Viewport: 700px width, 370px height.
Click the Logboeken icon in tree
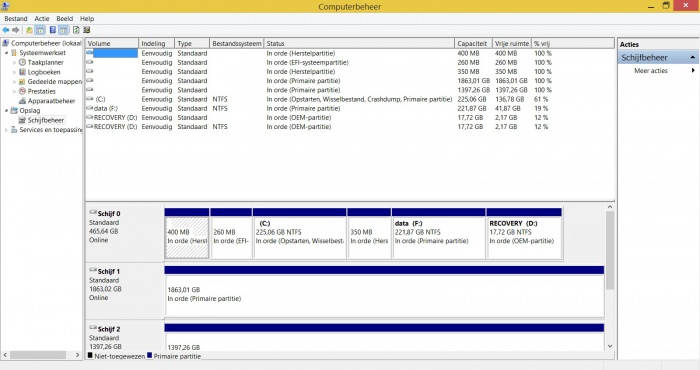[x=22, y=72]
